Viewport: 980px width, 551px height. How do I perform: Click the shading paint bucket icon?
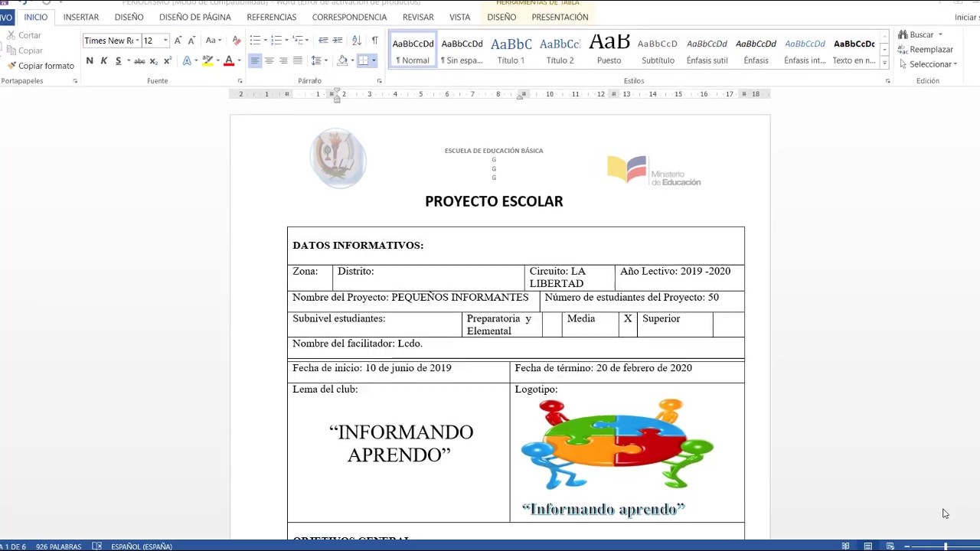tap(342, 60)
